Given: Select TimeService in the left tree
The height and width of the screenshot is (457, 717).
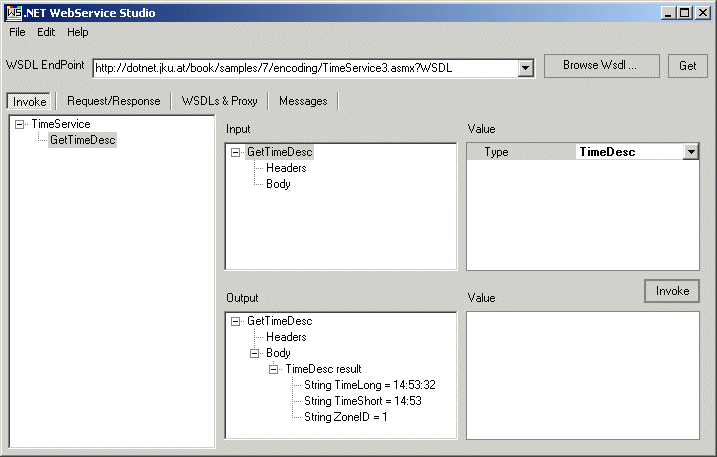Looking at the screenshot, I should click(61, 124).
